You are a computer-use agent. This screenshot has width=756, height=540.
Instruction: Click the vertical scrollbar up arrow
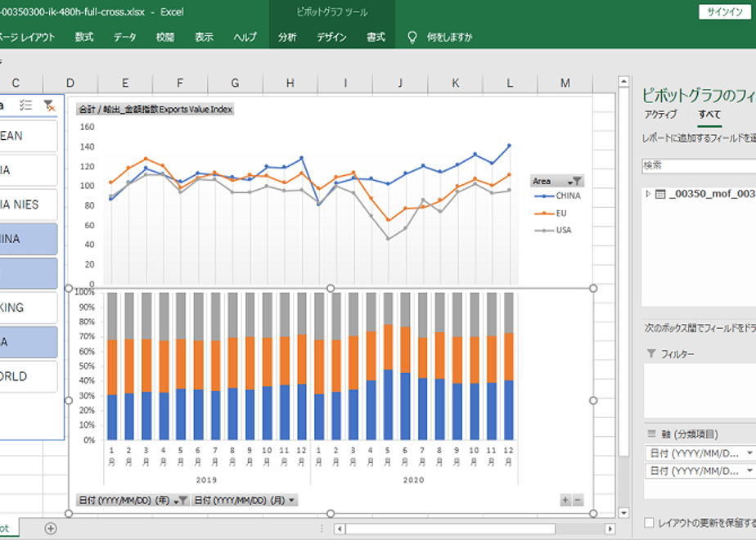tap(623, 82)
